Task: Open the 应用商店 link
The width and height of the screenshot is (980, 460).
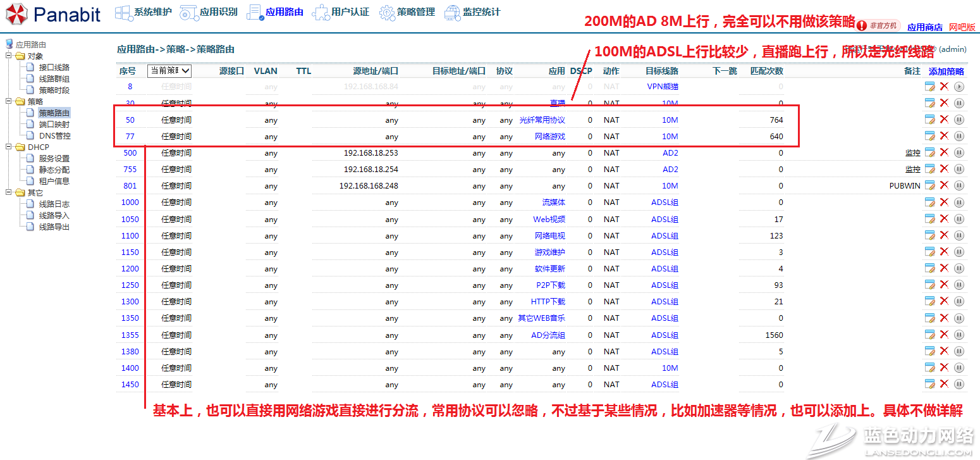Action: [x=924, y=27]
